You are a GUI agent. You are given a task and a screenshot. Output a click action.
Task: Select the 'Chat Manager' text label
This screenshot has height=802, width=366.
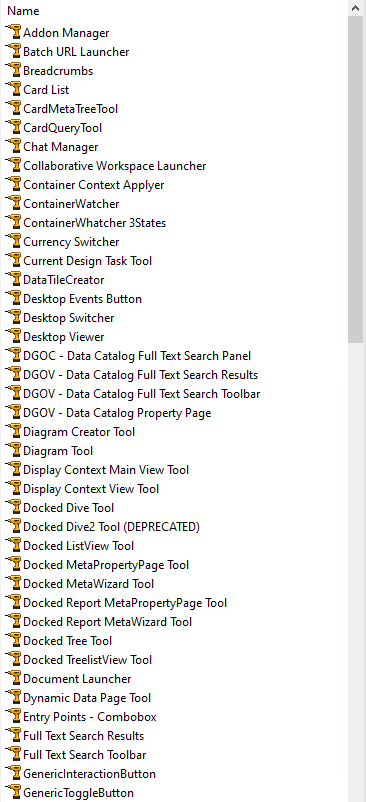(61, 147)
